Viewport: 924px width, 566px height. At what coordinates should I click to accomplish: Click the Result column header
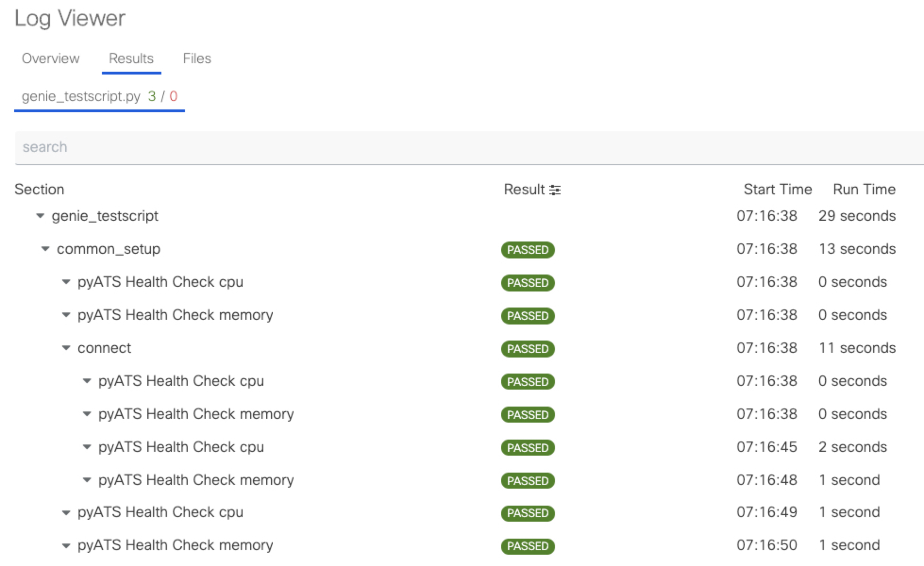point(524,189)
